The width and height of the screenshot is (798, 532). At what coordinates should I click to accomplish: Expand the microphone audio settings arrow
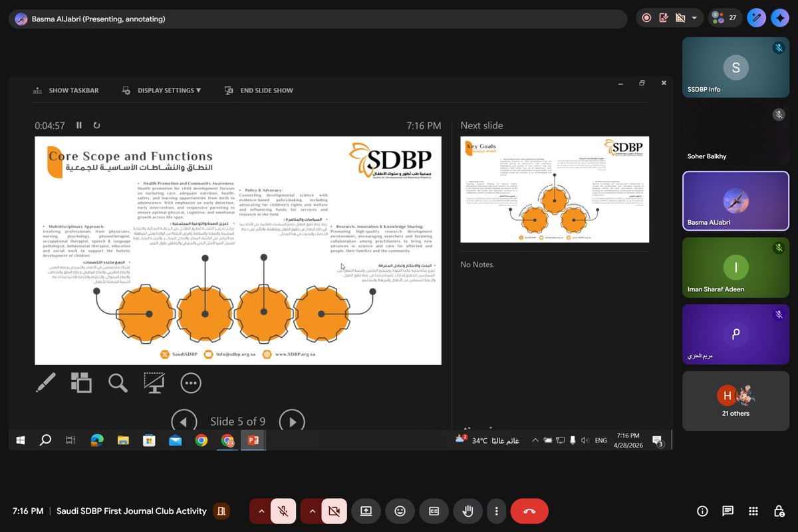pos(261,511)
